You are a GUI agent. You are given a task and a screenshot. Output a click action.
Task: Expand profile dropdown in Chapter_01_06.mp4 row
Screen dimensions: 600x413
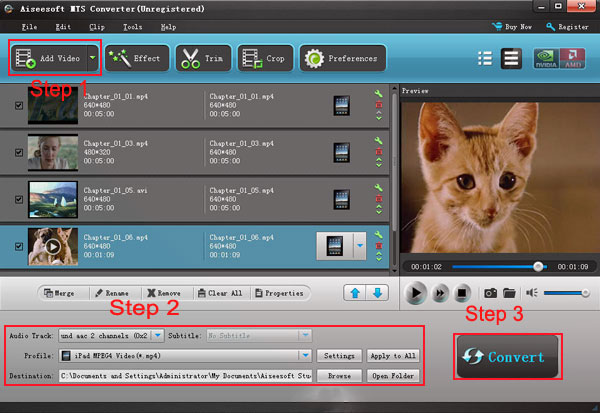(x=360, y=246)
